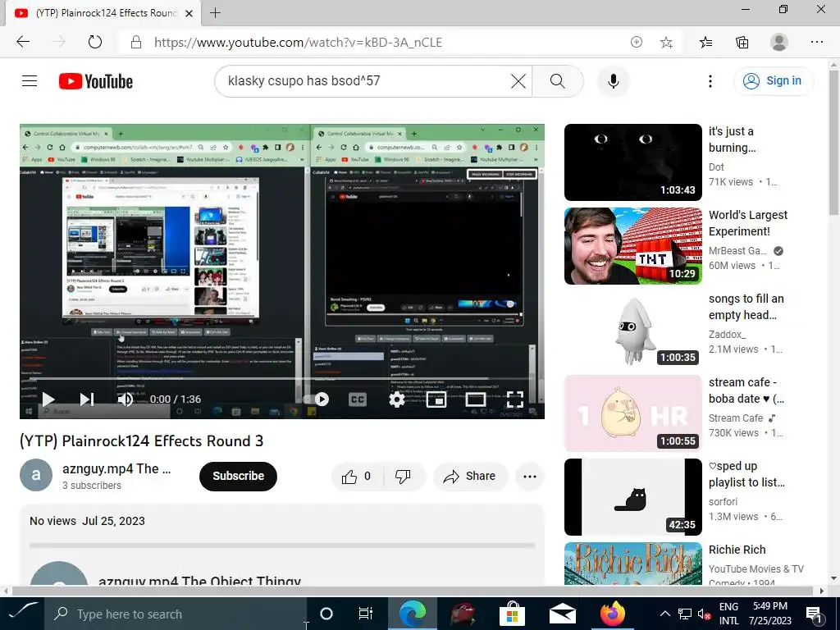Refresh the browser page

[x=95, y=42]
